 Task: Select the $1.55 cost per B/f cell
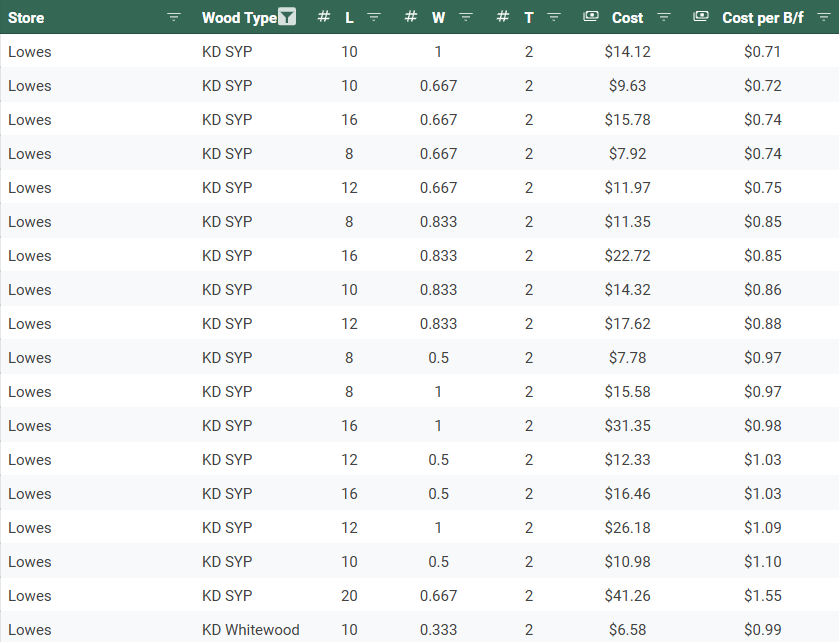762,596
